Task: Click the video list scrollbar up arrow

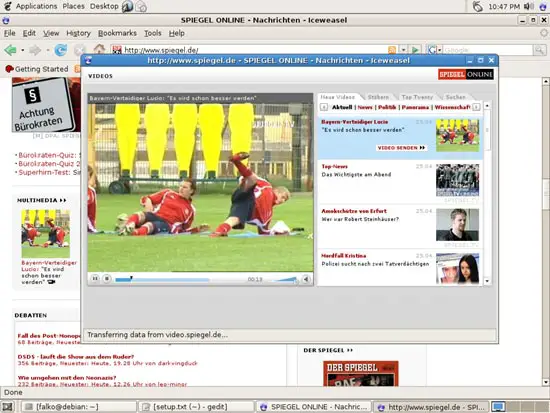Action: 487,106
